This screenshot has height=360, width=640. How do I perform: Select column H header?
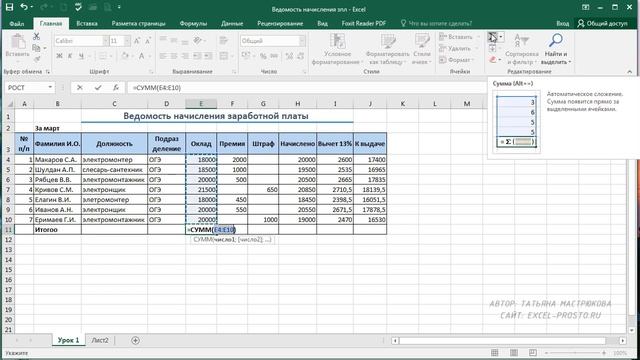pyautogui.click(x=298, y=104)
